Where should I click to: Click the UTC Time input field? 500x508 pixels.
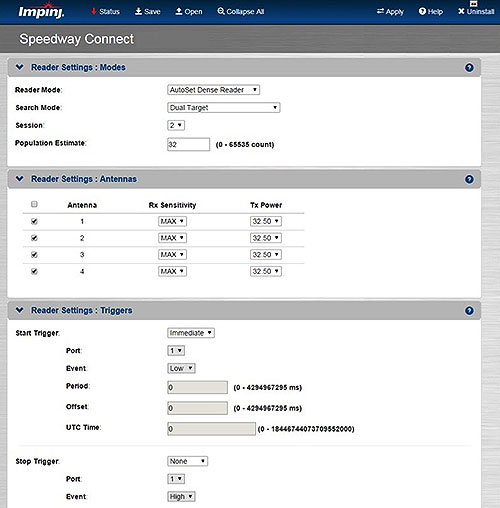click(211, 429)
